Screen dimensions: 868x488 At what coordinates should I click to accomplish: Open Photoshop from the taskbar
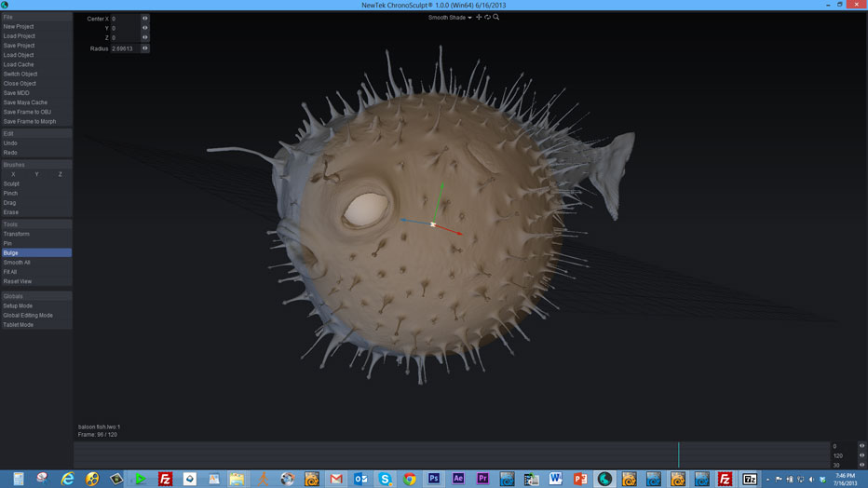434,479
